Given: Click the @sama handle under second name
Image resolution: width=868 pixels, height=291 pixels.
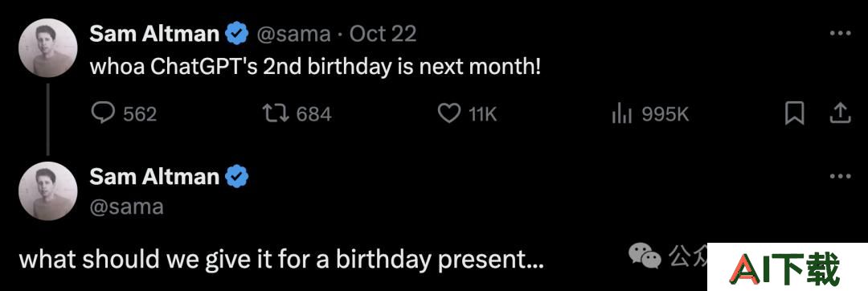Looking at the screenshot, I should tap(126, 207).
